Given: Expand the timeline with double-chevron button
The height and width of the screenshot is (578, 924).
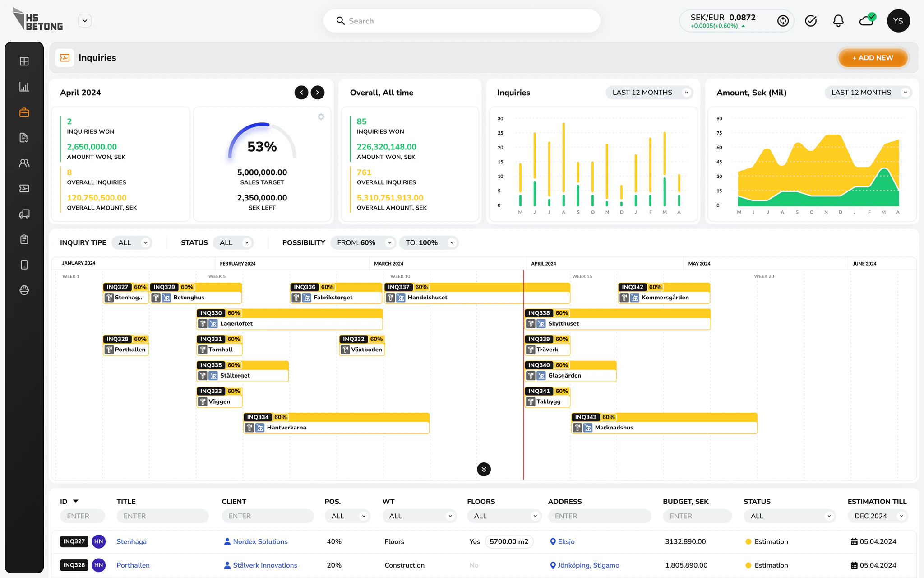Looking at the screenshot, I should click(x=484, y=469).
